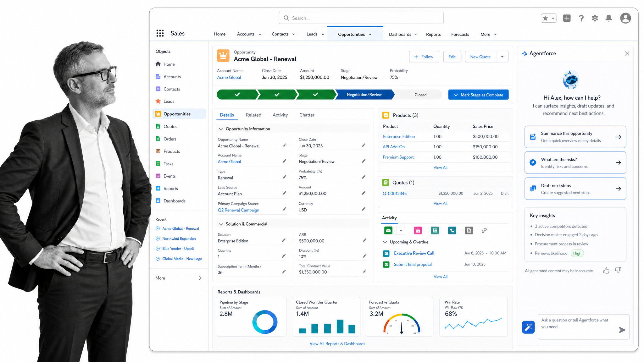Edit Opportunity Name pencil icon
This screenshot has height=362, width=644.
(284, 145)
